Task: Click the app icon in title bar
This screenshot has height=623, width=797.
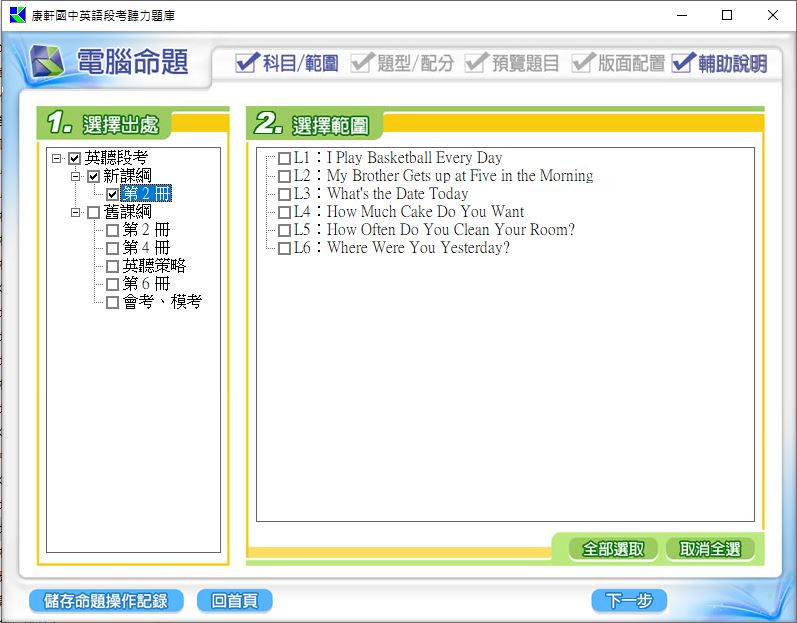Action: point(17,15)
